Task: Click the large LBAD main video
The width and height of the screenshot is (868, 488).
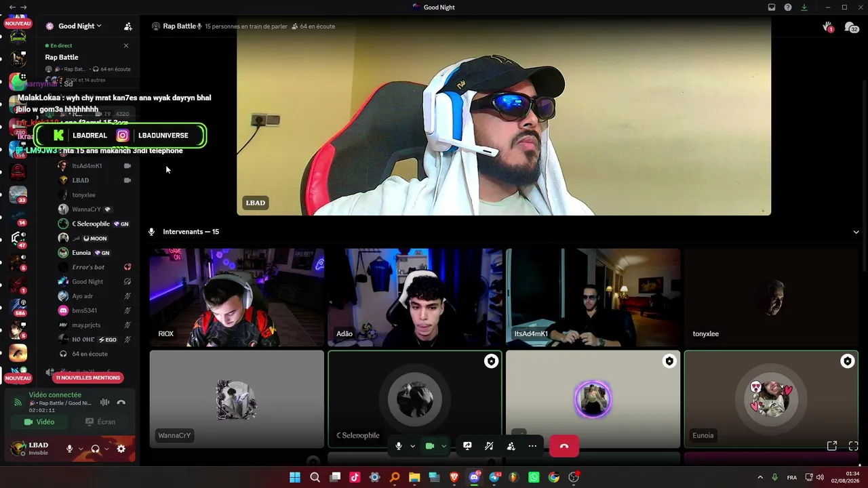Action: [x=504, y=117]
